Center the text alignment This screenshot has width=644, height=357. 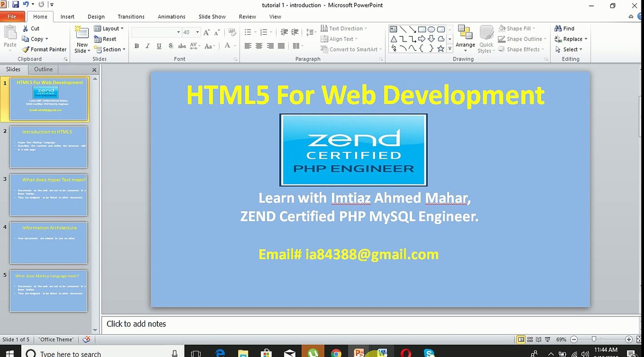(x=259, y=46)
